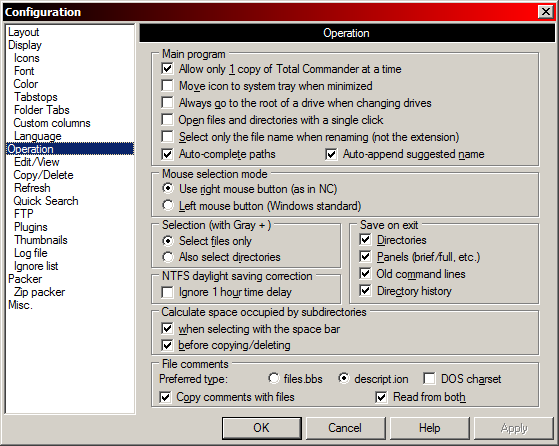Select descript.ion comment type
This screenshot has height=446, width=559.
[344, 378]
